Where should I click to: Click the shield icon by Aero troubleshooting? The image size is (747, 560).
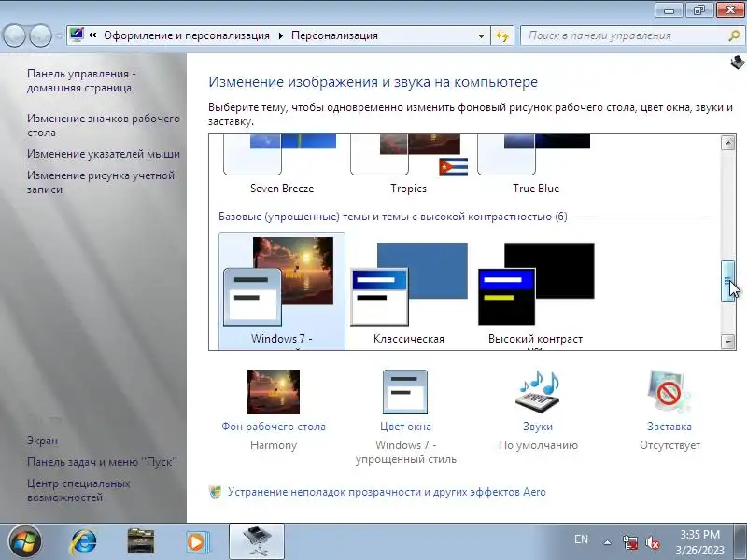click(216, 492)
